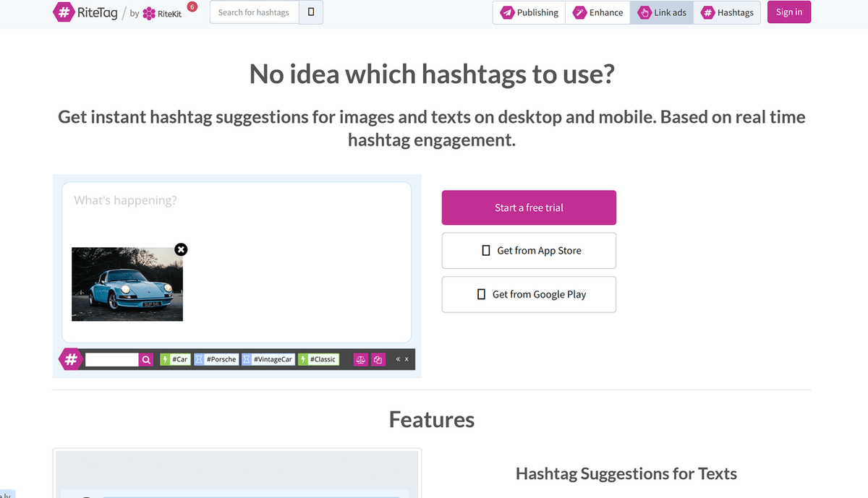
Task: Click the RiteTag hashtag logo icon
Action: click(64, 12)
